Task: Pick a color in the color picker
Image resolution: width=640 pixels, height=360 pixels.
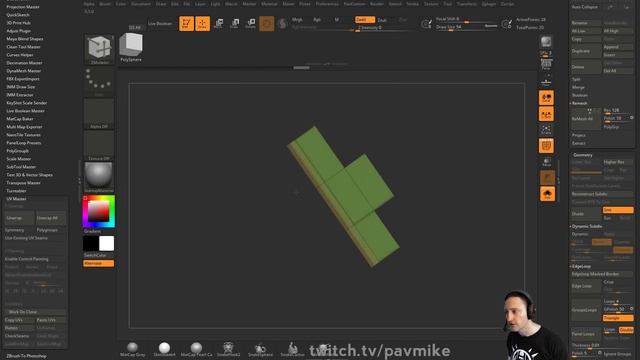Action: [x=99, y=211]
